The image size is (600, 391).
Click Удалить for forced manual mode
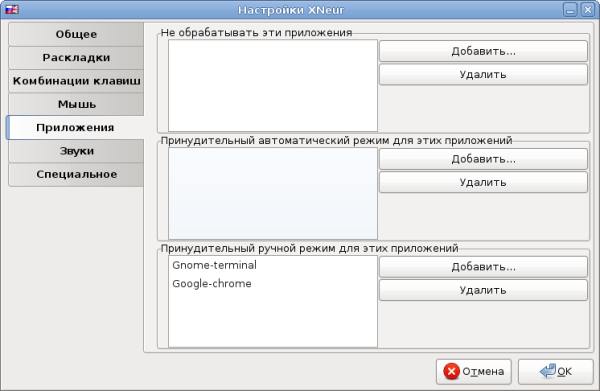pos(483,290)
